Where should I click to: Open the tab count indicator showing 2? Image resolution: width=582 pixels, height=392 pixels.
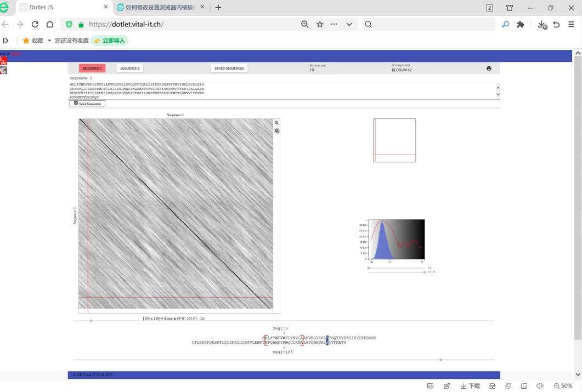click(490, 8)
